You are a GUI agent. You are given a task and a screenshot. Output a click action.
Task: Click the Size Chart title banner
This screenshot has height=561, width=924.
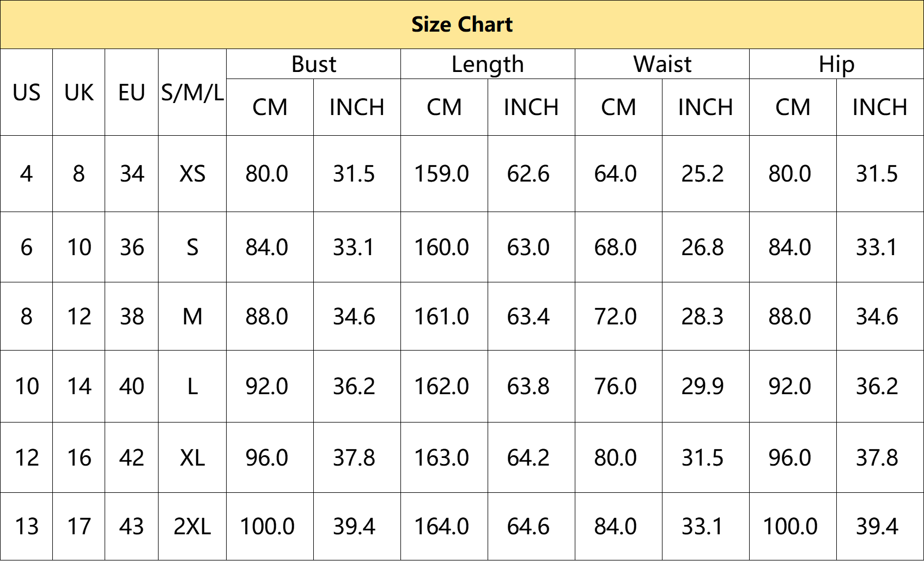pyautogui.click(x=462, y=25)
